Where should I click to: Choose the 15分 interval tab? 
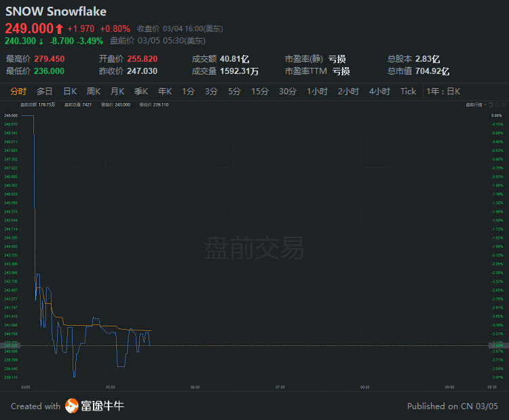(x=260, y=92)
